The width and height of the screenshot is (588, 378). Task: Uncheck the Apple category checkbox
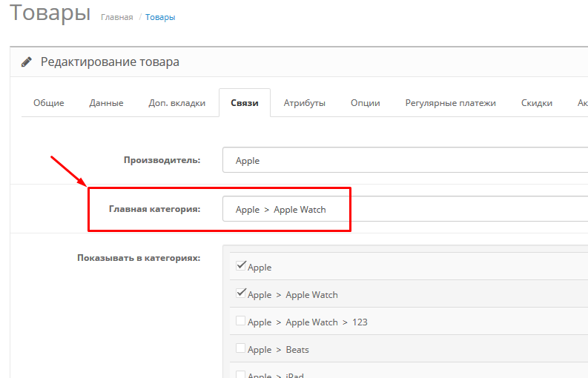click(241, 265)
